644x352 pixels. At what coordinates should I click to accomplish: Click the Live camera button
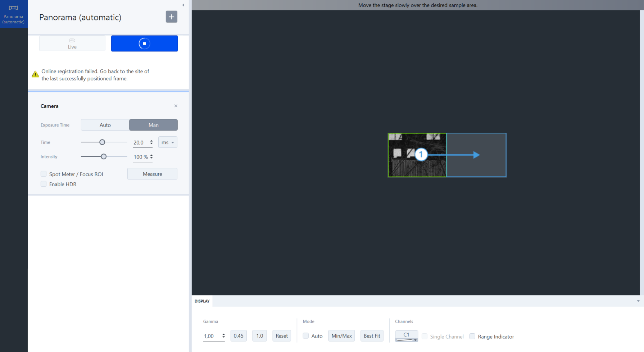(x=72, y=44)
